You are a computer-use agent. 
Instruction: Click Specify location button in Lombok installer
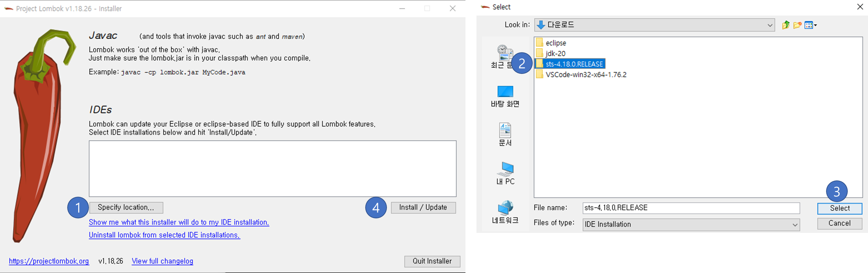(126, 208)
